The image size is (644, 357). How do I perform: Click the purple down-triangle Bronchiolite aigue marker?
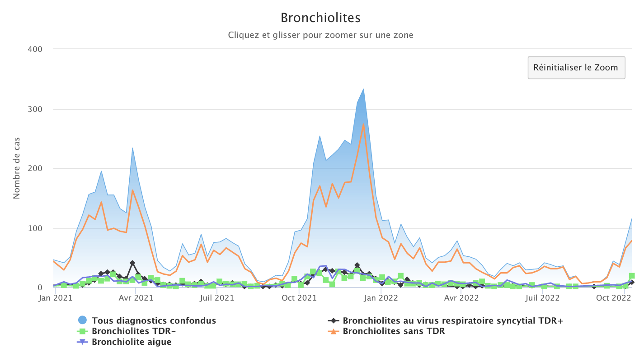[x=82, y=342]
